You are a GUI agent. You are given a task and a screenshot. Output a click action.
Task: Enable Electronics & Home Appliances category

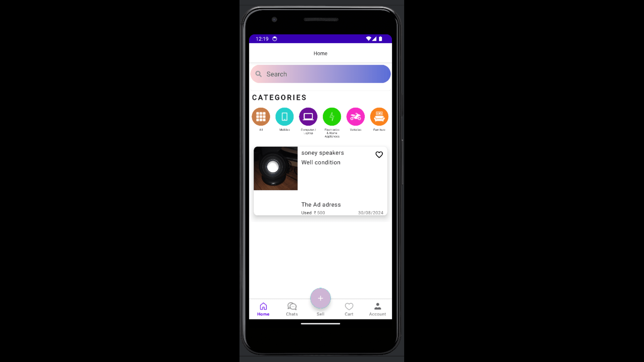[x=332, y=117]
